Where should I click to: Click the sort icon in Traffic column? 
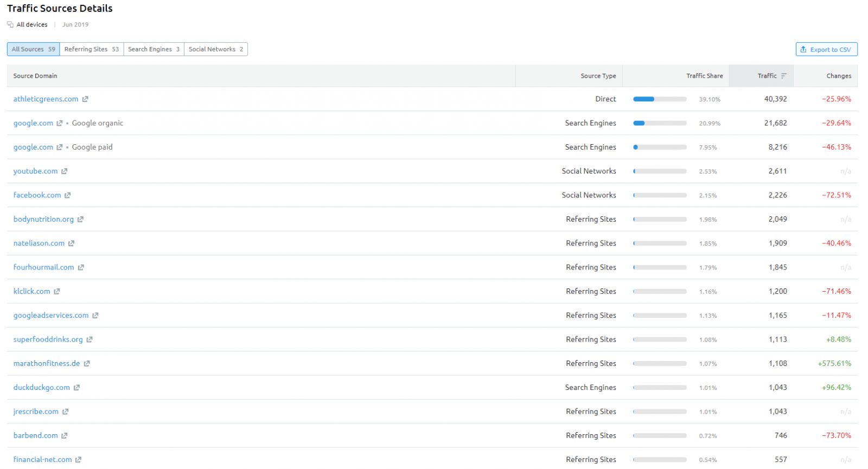tap(783, 76)
